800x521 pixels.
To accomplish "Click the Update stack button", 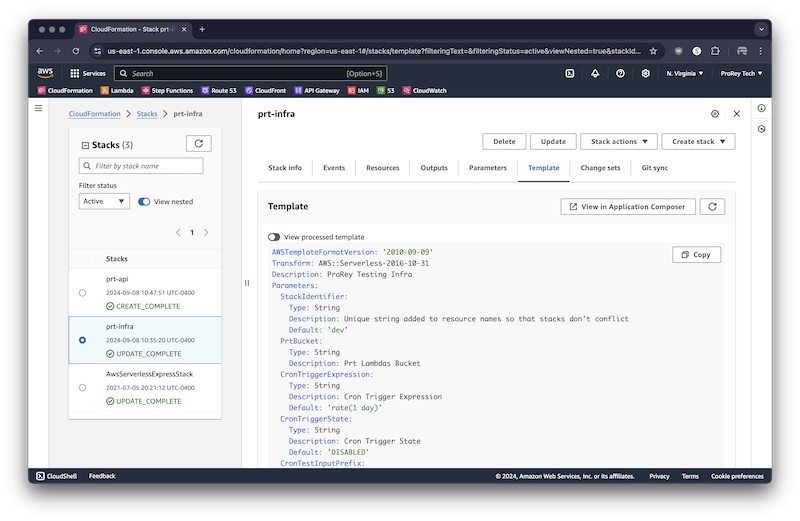I will [x=553, y=141].
